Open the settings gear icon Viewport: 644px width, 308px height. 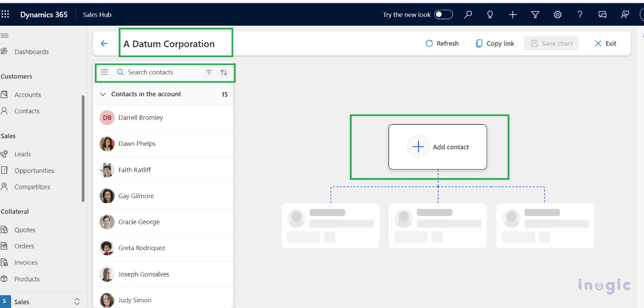(558, 14)
